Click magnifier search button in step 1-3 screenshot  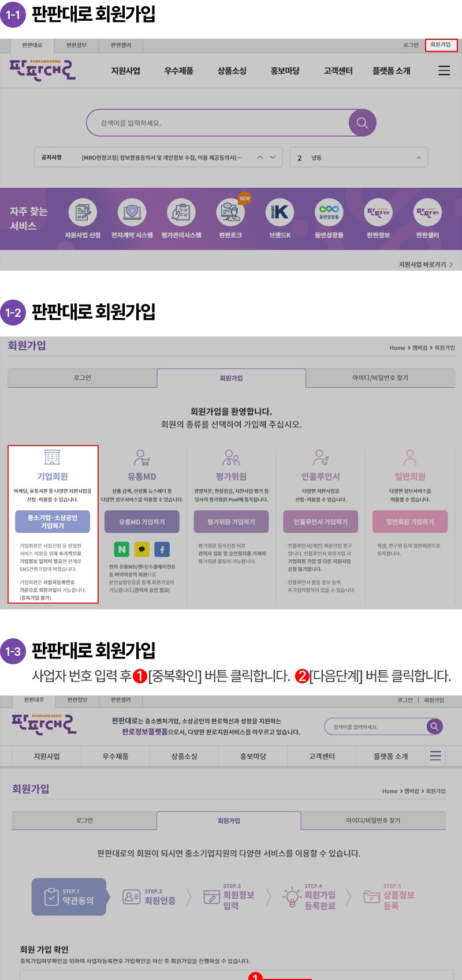(x=434, y=727)
